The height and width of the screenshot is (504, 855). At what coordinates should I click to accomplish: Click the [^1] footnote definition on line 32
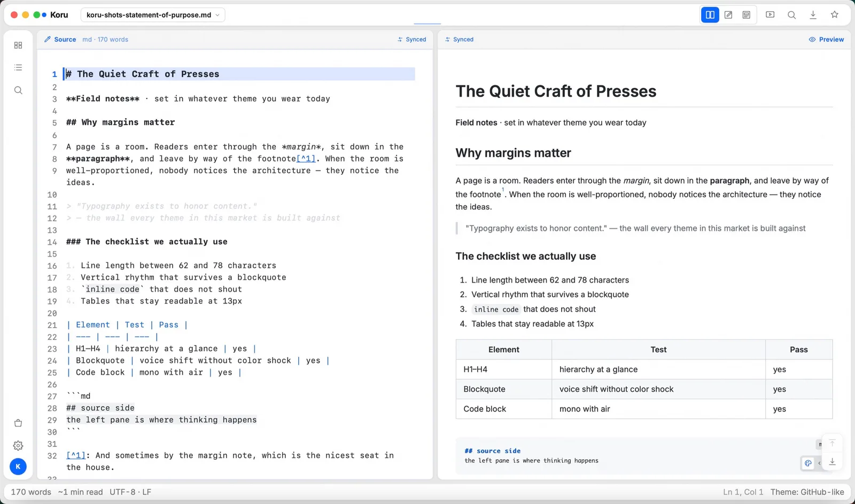click(x=76, y=455)
